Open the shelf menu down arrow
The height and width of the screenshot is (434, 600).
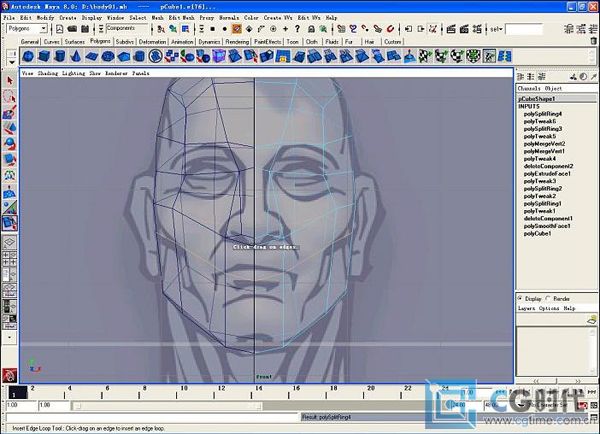click(12, 62)
